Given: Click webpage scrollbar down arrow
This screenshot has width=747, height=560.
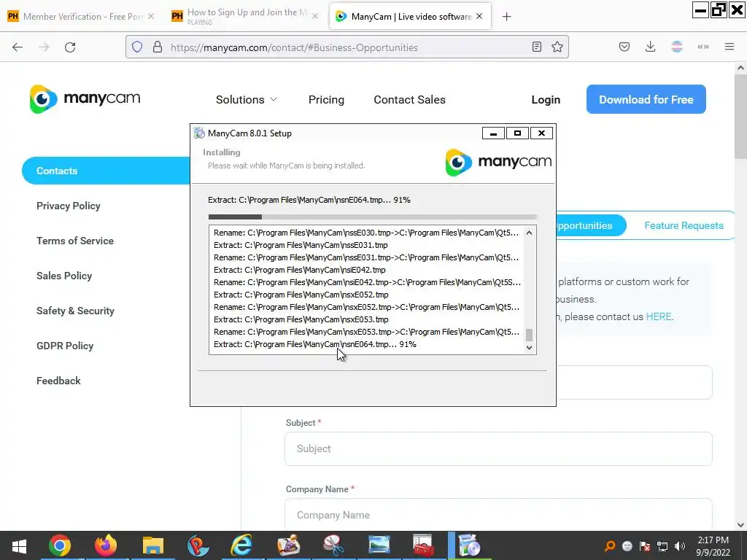Looking at the screenshot, I should [x=740, y=525].
